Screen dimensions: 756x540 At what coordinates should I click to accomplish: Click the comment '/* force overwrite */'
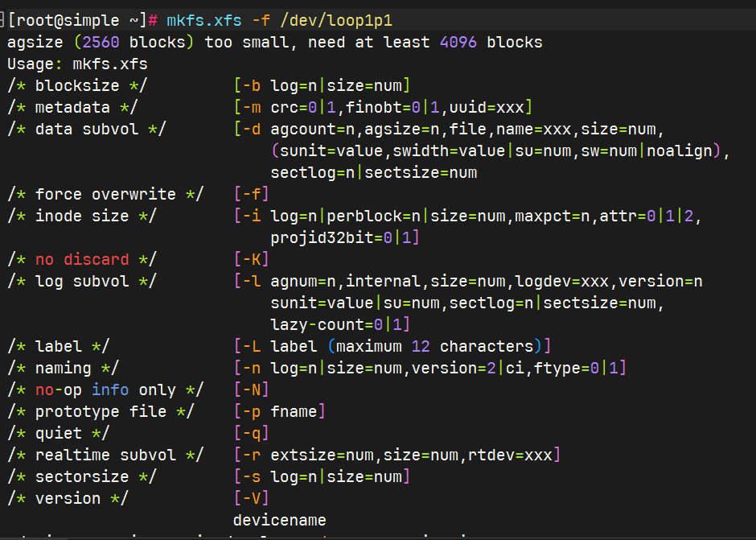tap(105, 195)
